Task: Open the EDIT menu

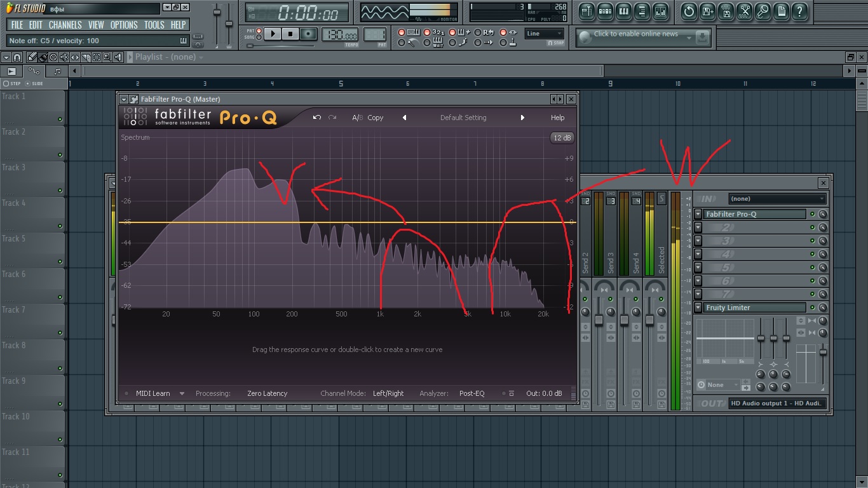Action: point(36,25)
